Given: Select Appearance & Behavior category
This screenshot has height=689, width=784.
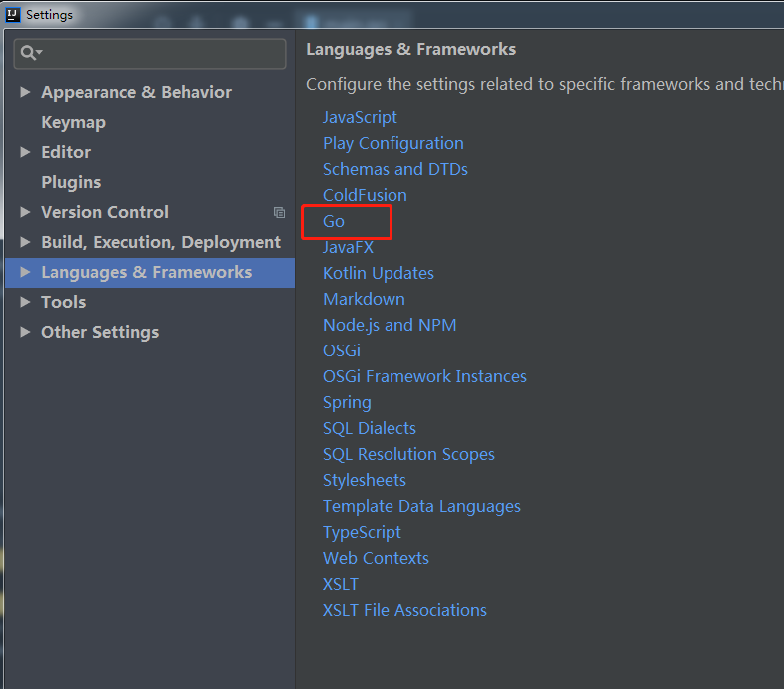Looking at the screenshot, I should 136,92.
